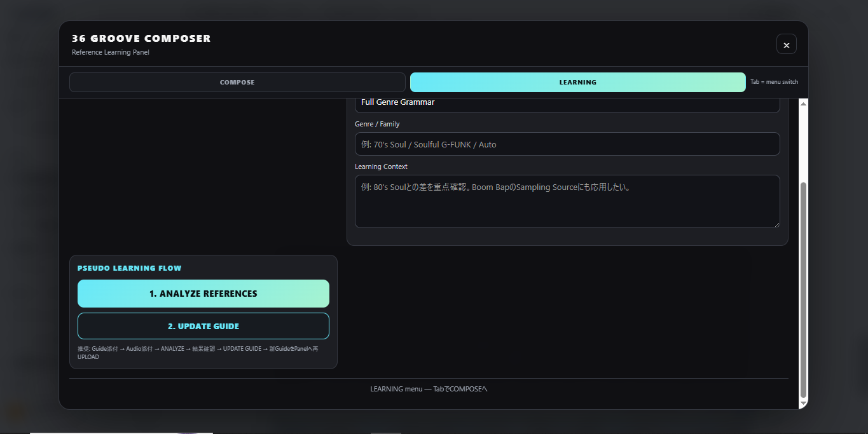Click the scrollbar down arrow

pos(803,403)
